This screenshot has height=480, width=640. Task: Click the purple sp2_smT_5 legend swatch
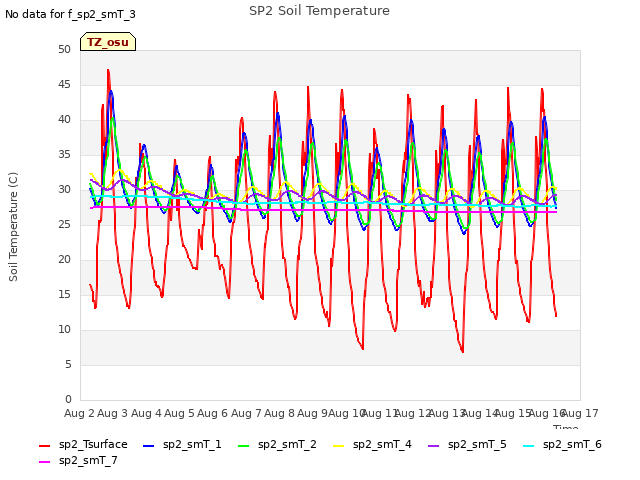pos(433,446)
